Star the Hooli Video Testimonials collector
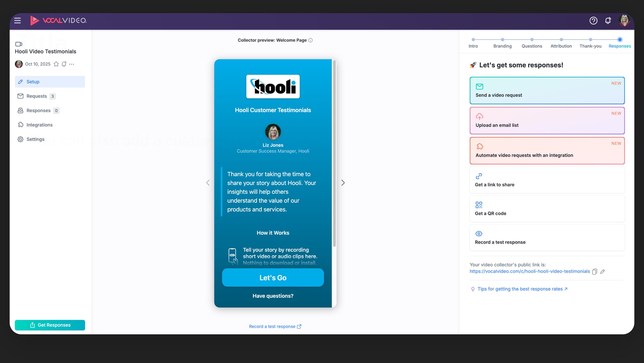Screen dimensions: 644x363 pos(56,64)
